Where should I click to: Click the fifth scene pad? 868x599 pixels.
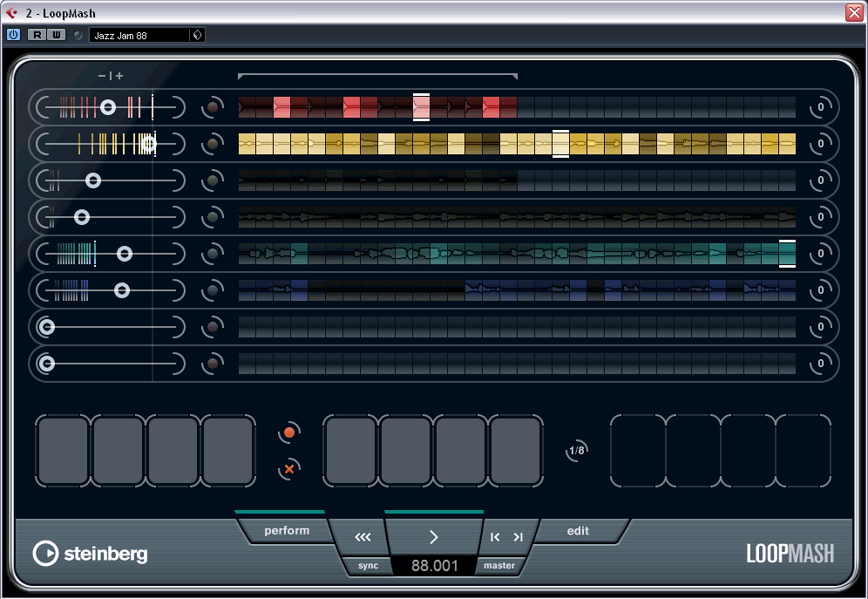(350, 451)
